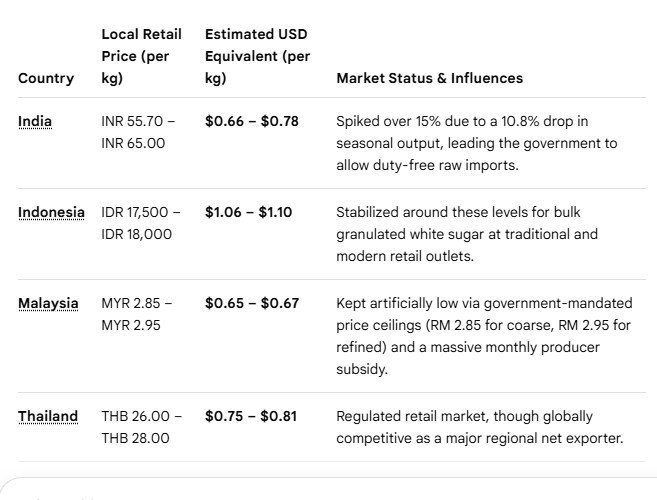Click the MYR 2.85 – MYR 2.95 price cell
The height and width of the screenshot is (500, 657).
pos(137,314)
